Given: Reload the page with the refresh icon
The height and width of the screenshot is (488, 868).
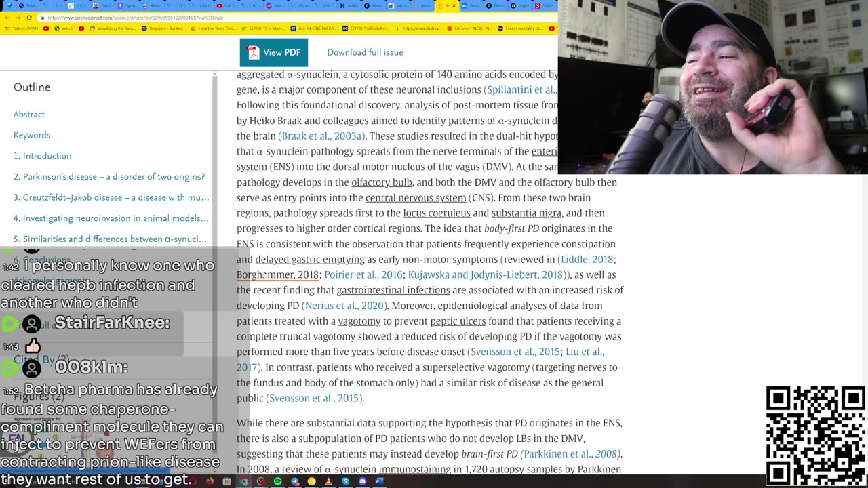Looking at the screenshot, I should [28, 18].
